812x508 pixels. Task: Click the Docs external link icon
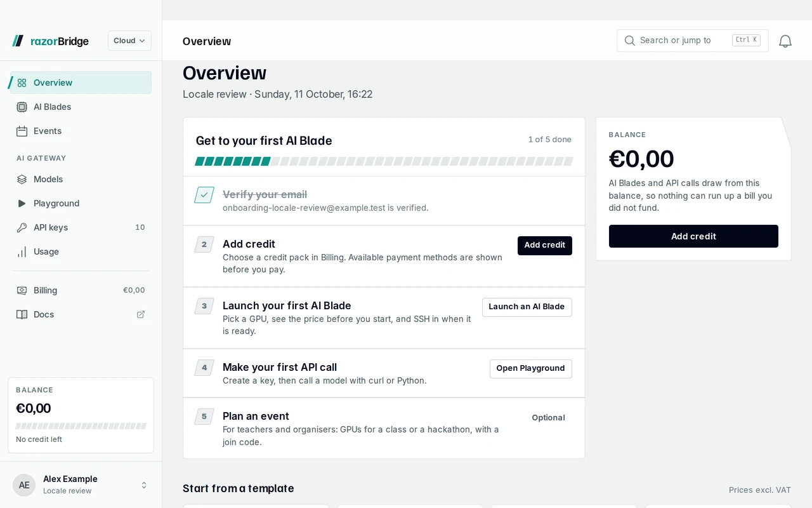point(141,314)
